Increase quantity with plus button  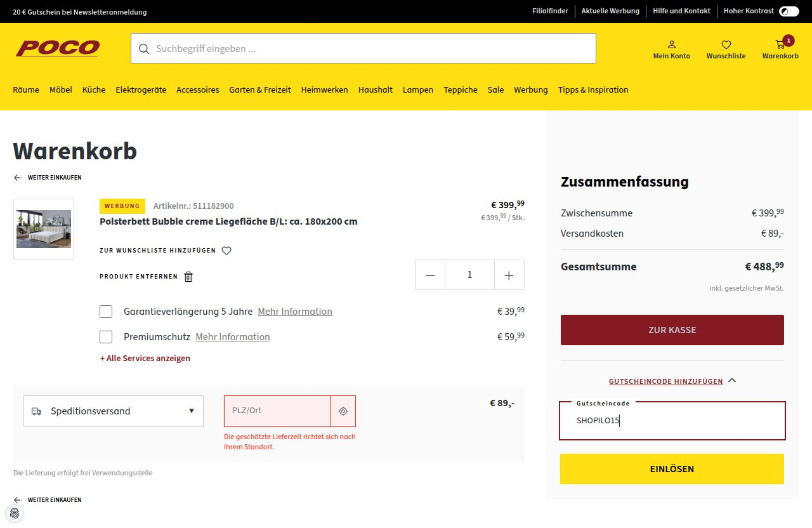pos(509,275)
